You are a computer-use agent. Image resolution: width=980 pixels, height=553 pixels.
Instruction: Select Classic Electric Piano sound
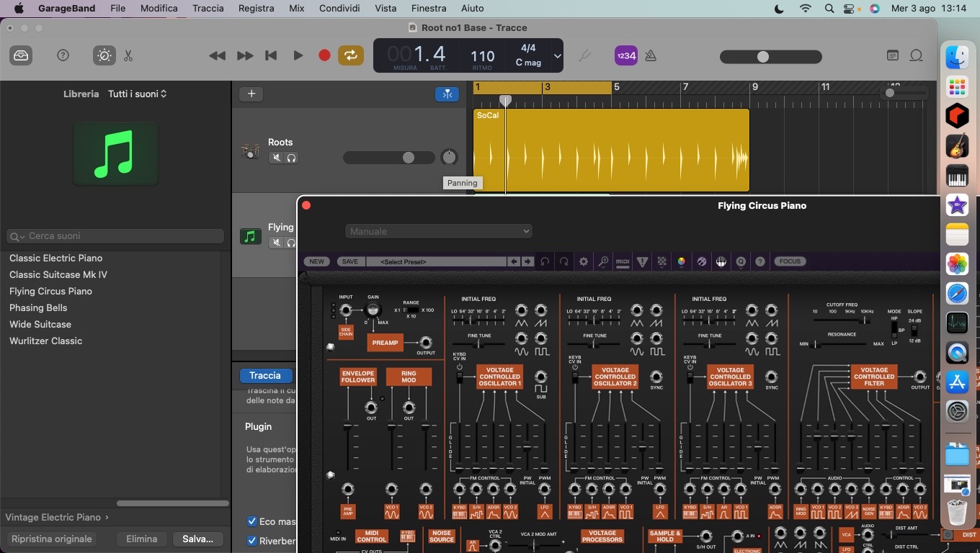point(55,258)
